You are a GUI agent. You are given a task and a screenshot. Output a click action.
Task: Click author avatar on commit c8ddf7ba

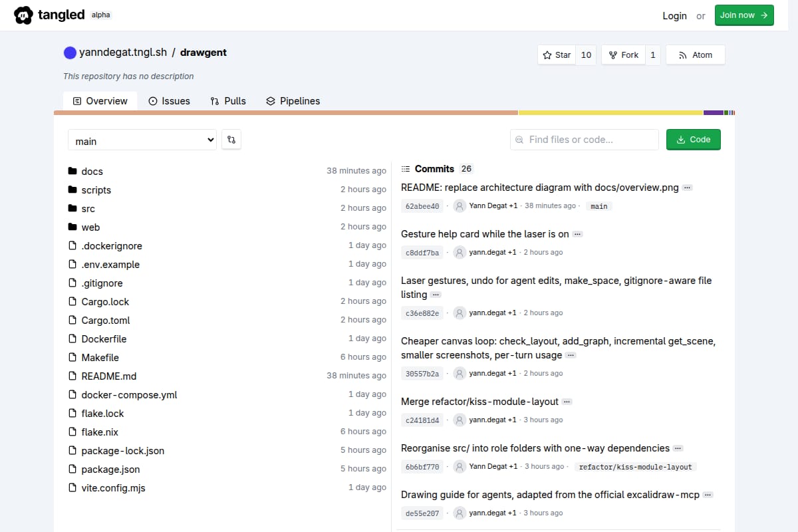(460, 253)
